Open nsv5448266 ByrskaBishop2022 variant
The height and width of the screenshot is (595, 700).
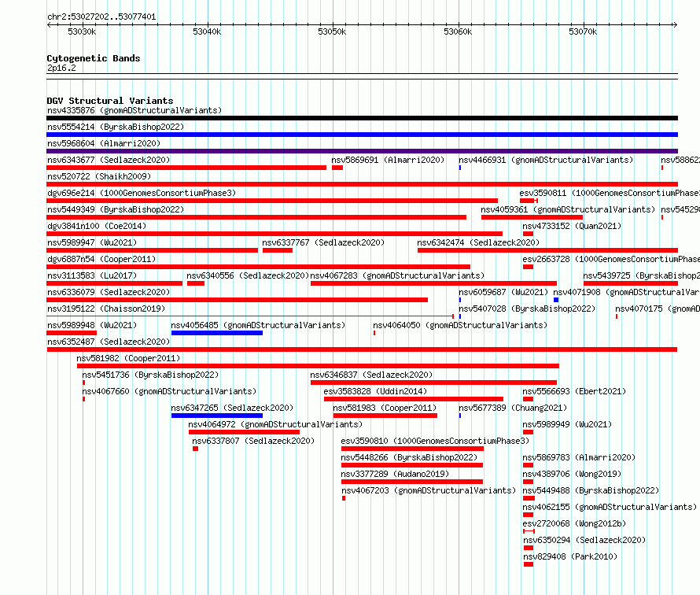[x=409, y=457]
